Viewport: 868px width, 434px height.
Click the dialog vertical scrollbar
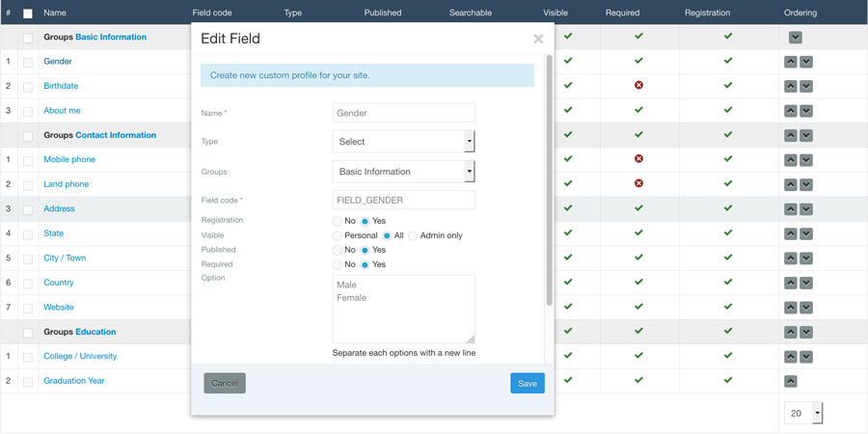click(x=549, y=180)
